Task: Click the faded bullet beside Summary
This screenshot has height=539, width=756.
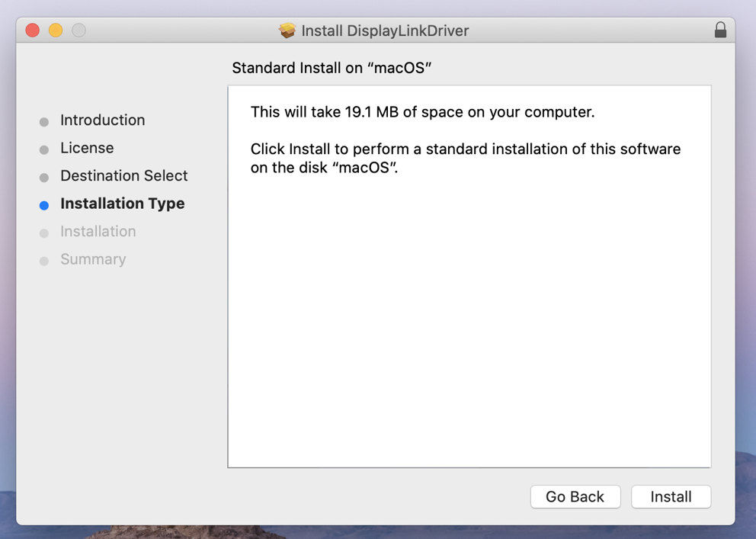Action: (44, 261)
